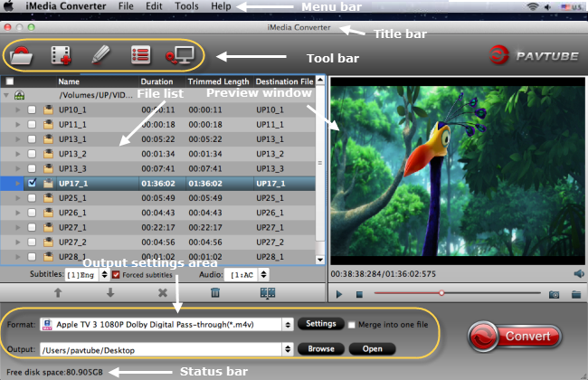The image size is (588, 380).
Task: Open the red task list icon
Action: (140, 55)
